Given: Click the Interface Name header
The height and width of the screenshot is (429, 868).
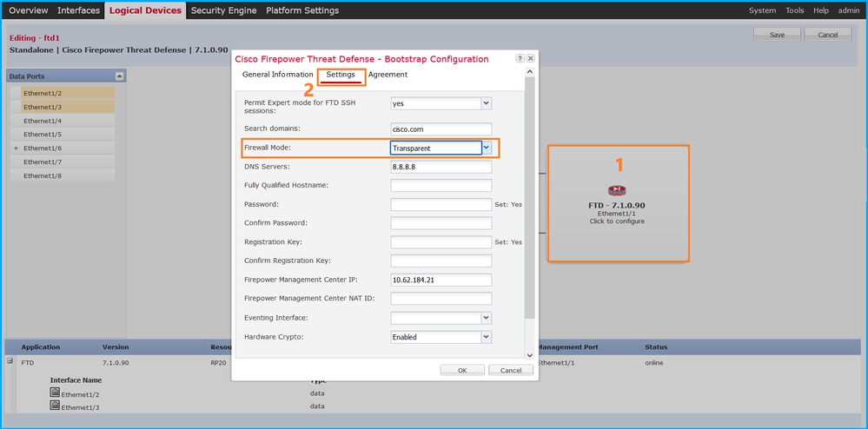Looking at the screenshot, I should tap(76, 380).
